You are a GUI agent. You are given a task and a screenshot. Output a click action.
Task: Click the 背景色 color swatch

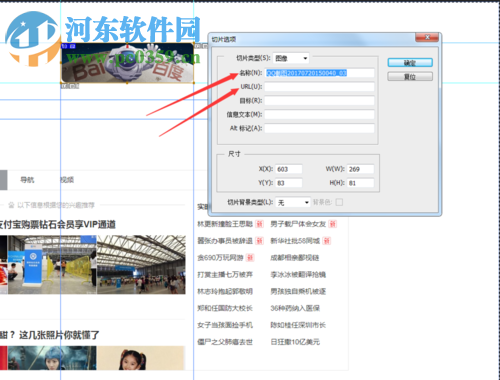339,202
